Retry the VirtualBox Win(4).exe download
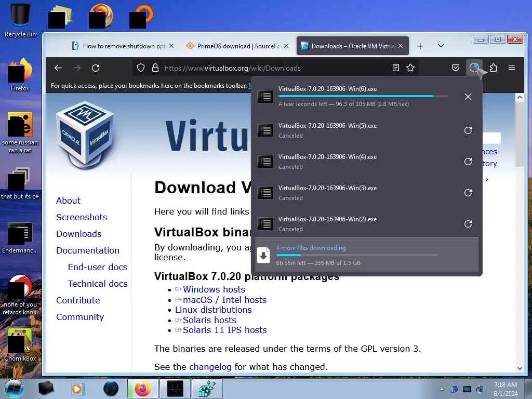Viewport: 532px width, 399px height. [468, 162]
